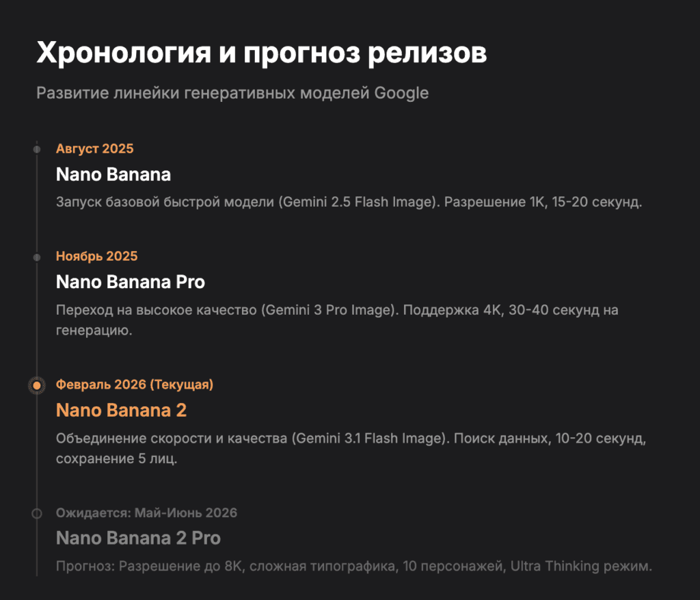Click the 8K forecast description text

click(354, 566)
